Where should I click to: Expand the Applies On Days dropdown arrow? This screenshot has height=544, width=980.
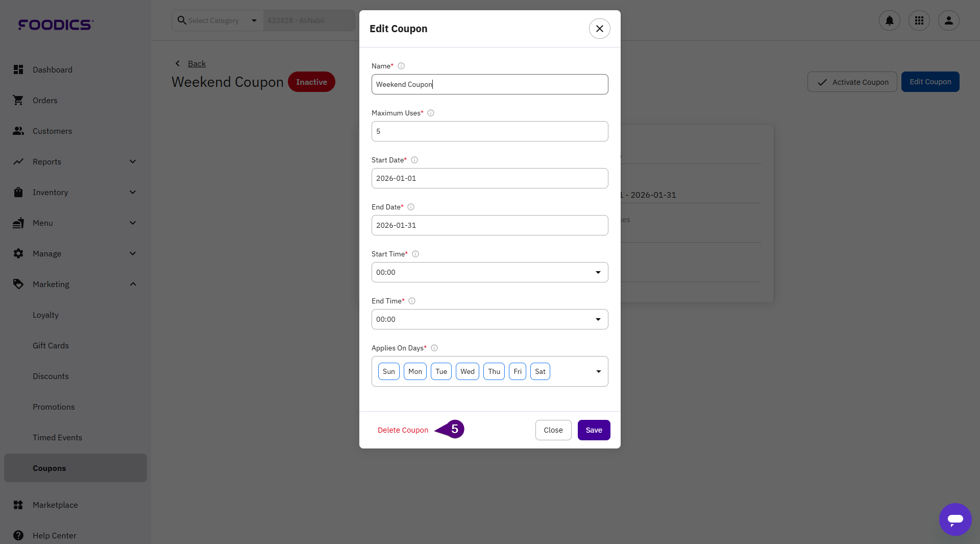[x=598, y=371]
